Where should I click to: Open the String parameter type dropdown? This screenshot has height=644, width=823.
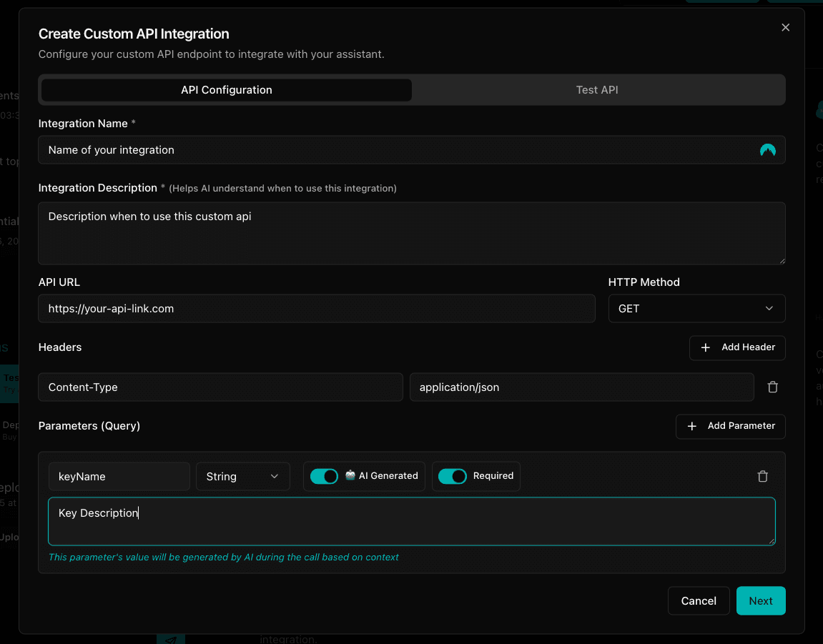[x=243, y=476]
